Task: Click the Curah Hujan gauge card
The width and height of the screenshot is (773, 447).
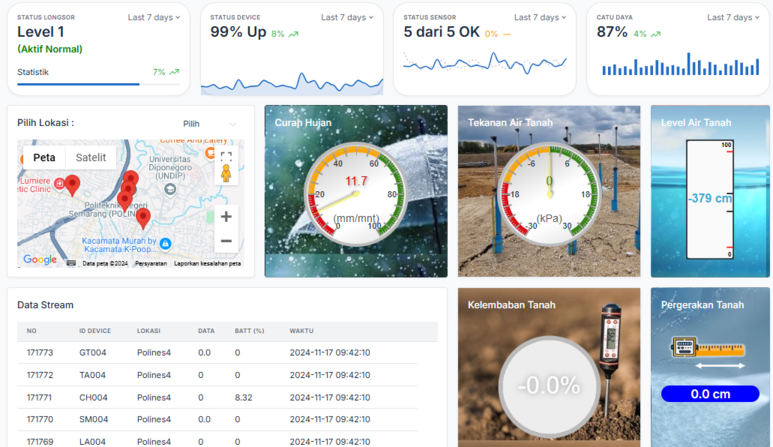Action: (x=355, y=191)
